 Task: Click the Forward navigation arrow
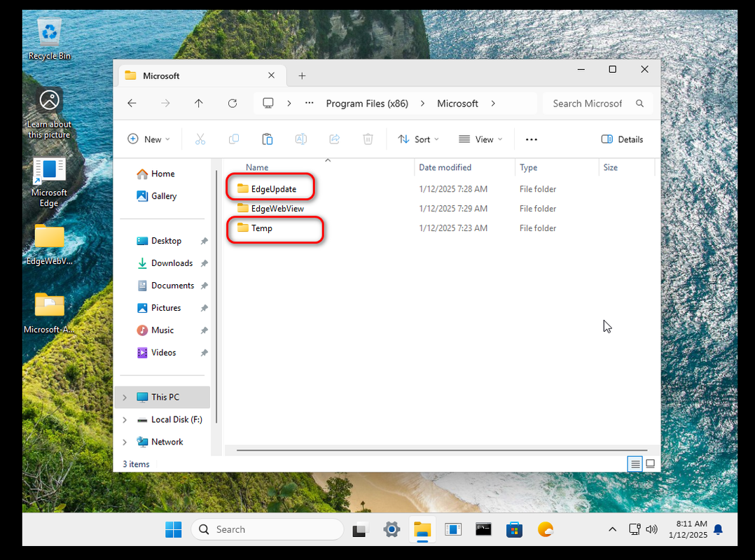pyautogui.click(x=165, y=104)
